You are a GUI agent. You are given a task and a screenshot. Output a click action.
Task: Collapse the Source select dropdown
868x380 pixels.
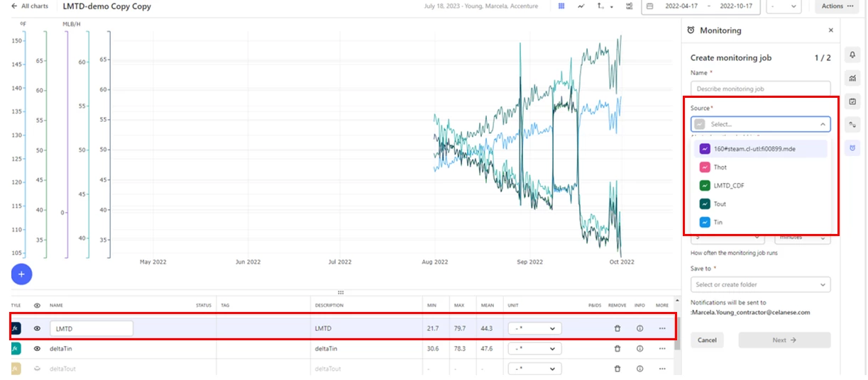[x=823, y=124]
